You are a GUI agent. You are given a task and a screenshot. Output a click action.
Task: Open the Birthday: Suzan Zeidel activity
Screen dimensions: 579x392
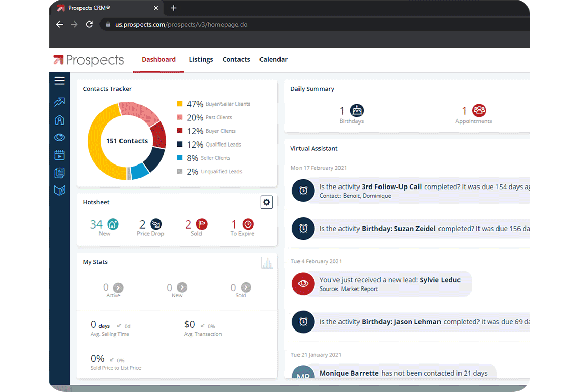(398, 229)
